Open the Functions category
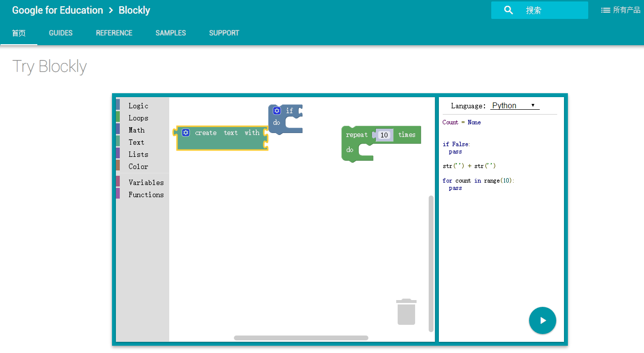 tap(146, 195)
